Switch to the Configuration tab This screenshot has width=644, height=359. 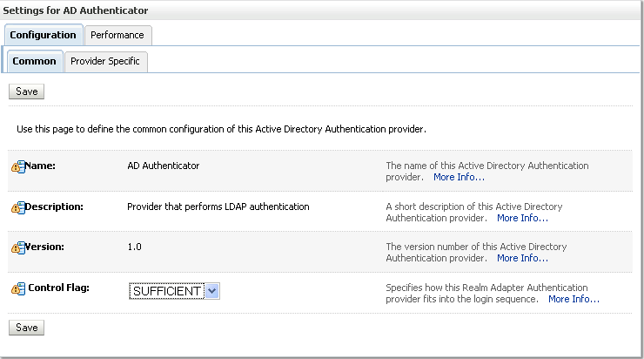pyautogui.click(x=44, y=35)
